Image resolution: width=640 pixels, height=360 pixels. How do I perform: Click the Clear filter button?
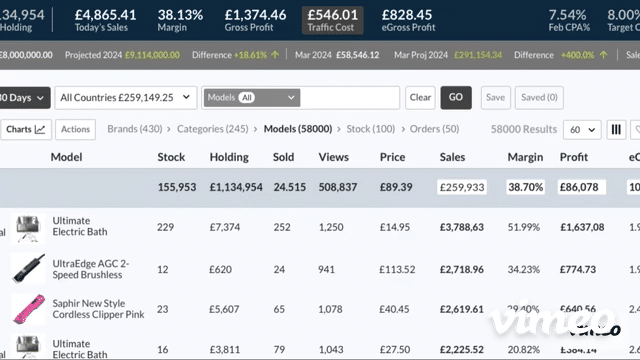420,98
